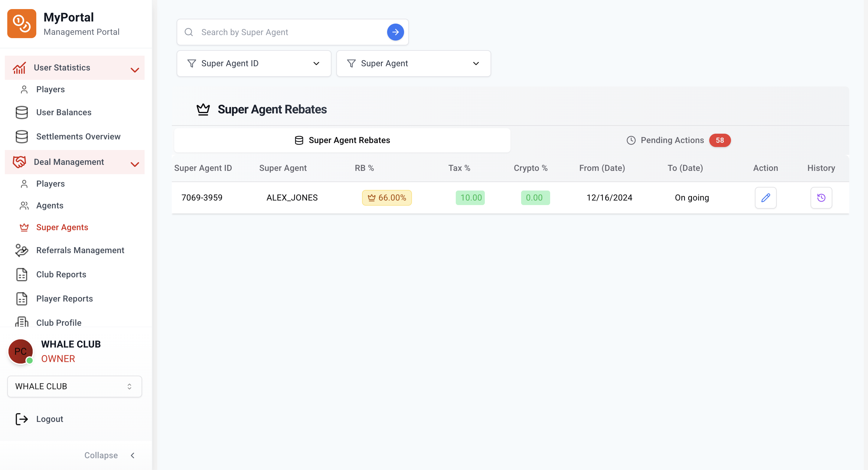Click the PC user avatar
This screenshot has height=470, width=868.
[x=20, y=351]
